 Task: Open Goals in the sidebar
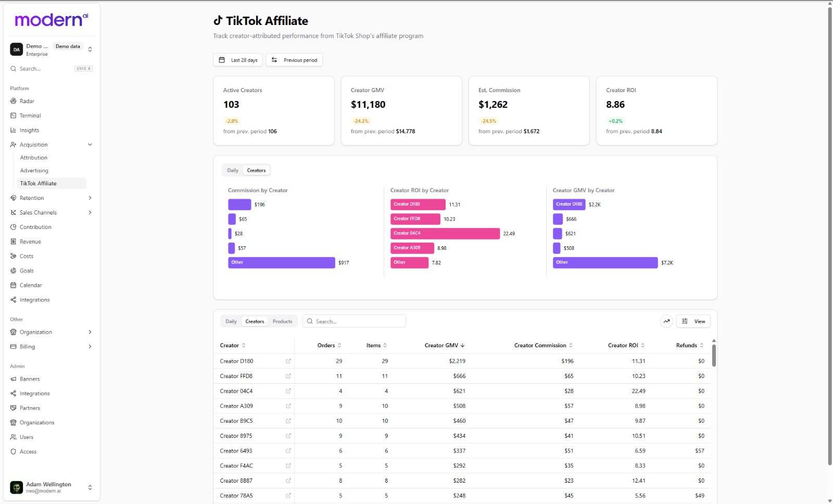(27, 271)
